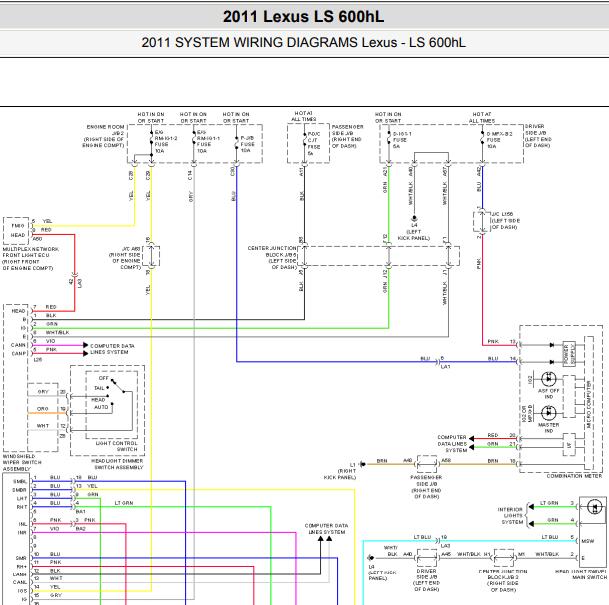609x605 pixels.
Task: Select the "MASTER IND" indicator label
Action: [548, 428]
